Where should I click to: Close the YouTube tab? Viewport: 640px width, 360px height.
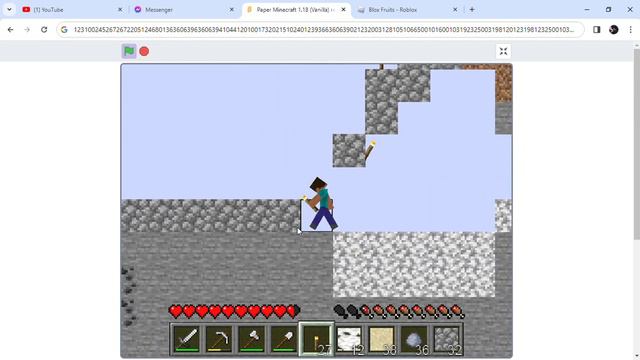[x=120, y=9]
